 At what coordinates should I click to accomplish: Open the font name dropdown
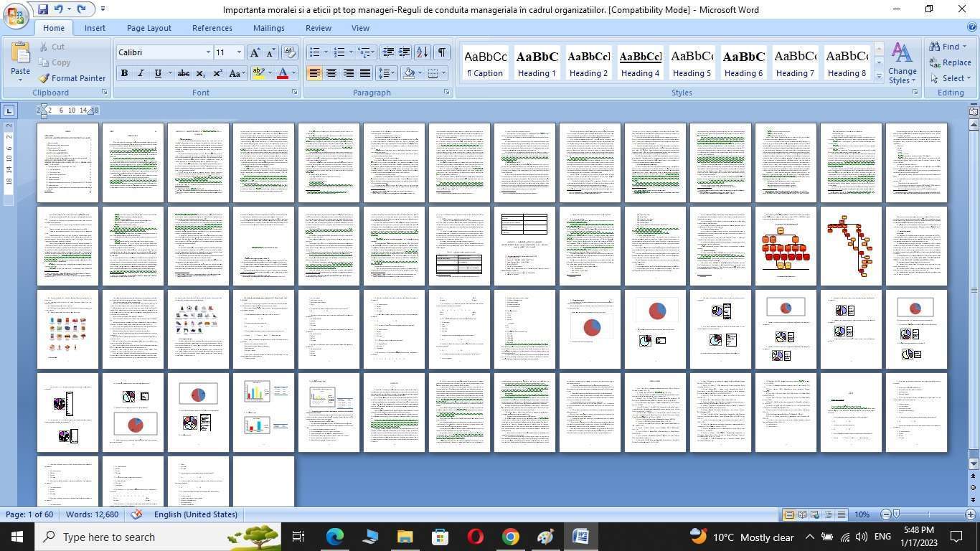[x=208, y=52]
